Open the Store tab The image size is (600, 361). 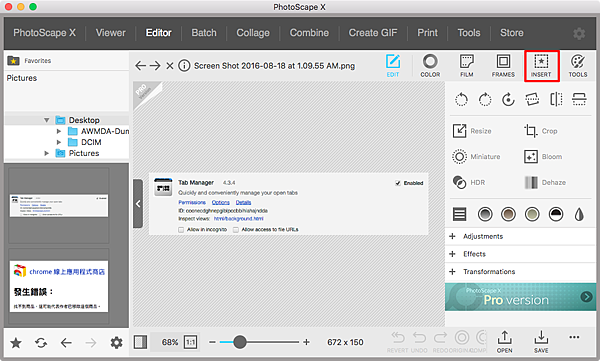tap(512, 33)
